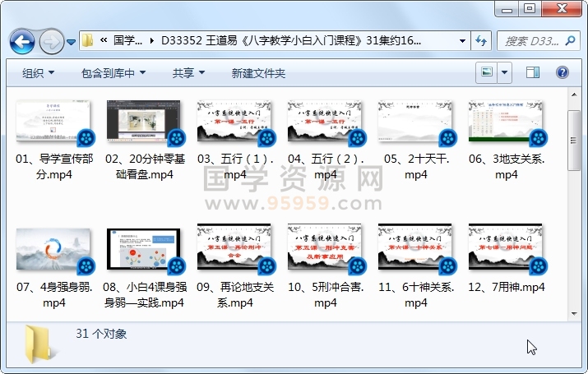The image size is (588, 374).
Task: Click the scrollbar down arrow
Action: pyautogui.click(x=574, y=314)
